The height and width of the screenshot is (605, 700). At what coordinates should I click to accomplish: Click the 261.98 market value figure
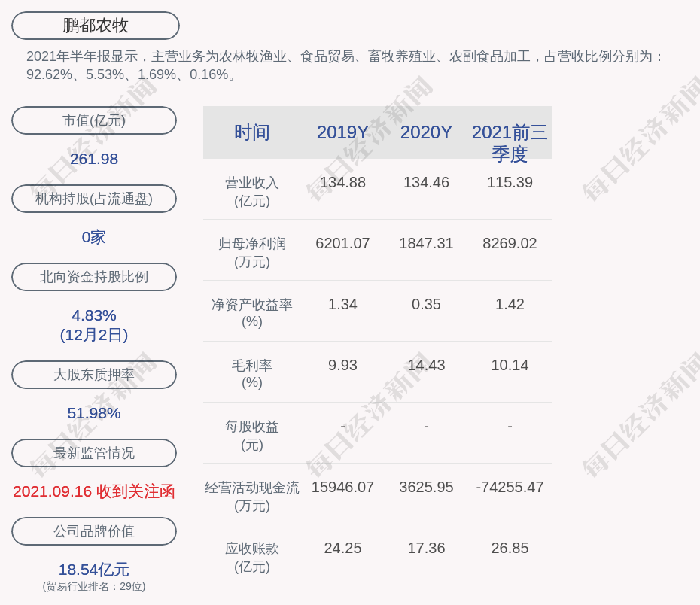point(94,159)
